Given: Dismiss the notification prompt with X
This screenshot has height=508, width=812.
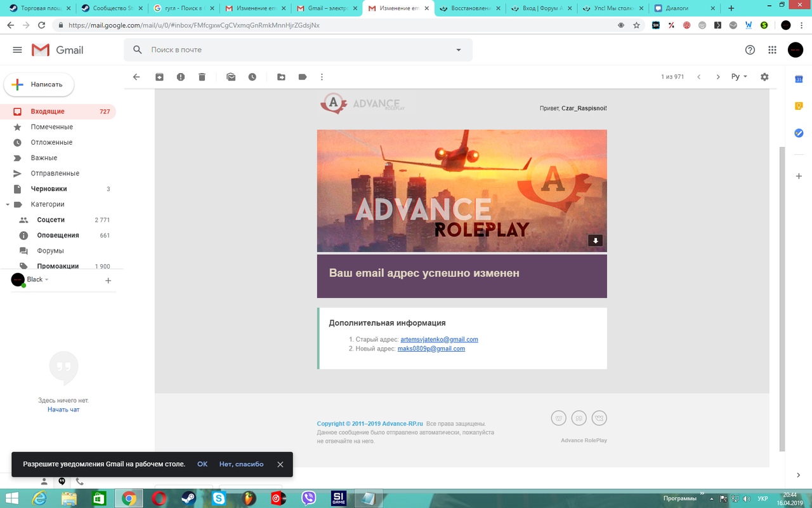Looking at the screenshot, I should [x=280, y=464].
